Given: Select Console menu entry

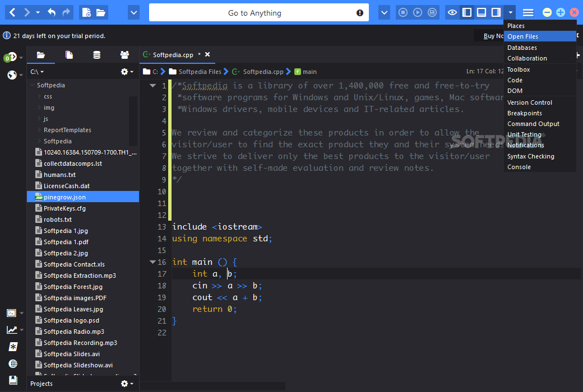Looking at the screenshot, I should click(x=540, y=167).
